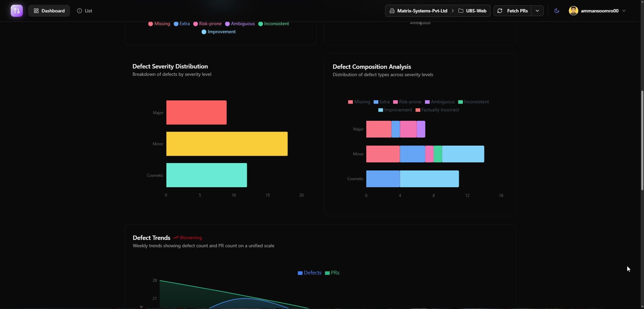Toggle Improvement series in Composition Analysis legend

click(x=395, y=110)
